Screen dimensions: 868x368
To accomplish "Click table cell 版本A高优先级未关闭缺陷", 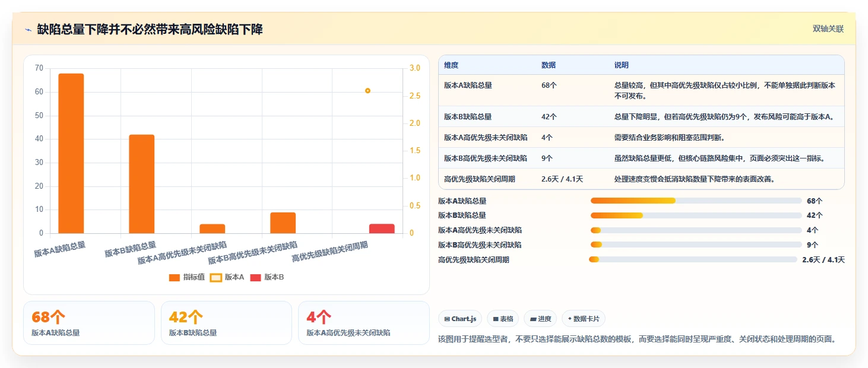I will pyautogui.click(x=486, y=138).
